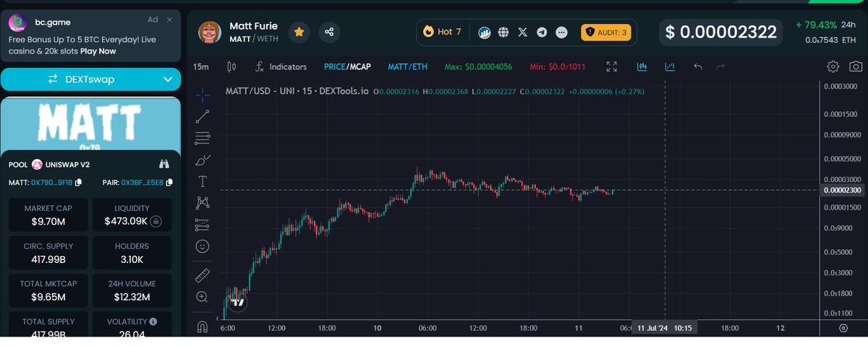Open chart settings gear
This screenshot has width=868, height=346.
coord(833,66)
